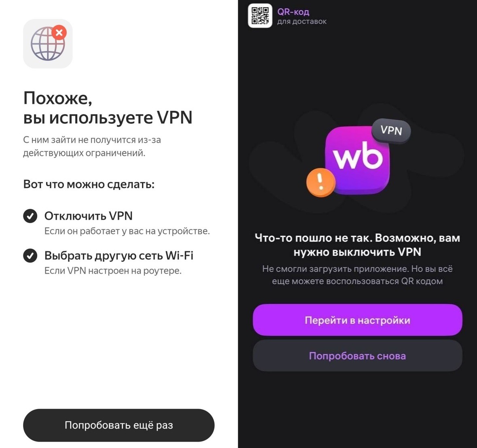Tap the Попробовать ещё раз button
The width and height of the screenshot is (477, 448).
click(x=119, y=425)
